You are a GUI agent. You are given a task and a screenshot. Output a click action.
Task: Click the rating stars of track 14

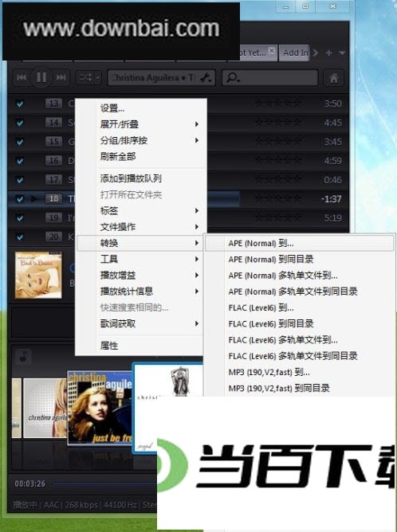(x=277, y=123)
